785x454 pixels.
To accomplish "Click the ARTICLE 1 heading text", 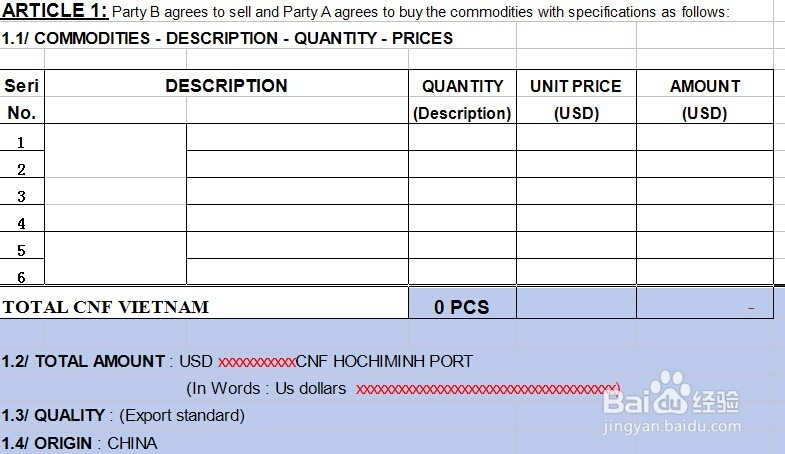I will tap(55, 11).
